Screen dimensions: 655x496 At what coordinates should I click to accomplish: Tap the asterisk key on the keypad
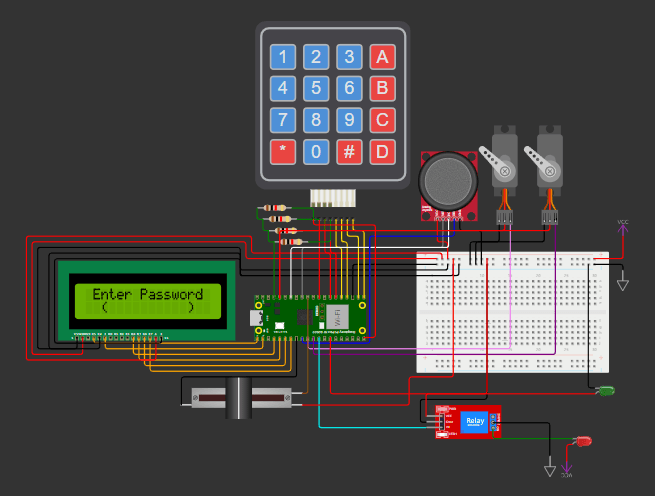[284, 152]
